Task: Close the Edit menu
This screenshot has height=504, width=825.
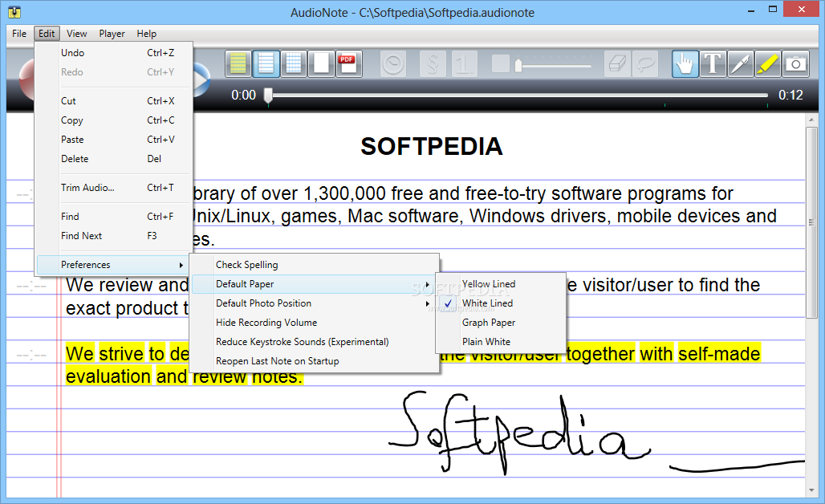Action: click(x=47, y=34)
